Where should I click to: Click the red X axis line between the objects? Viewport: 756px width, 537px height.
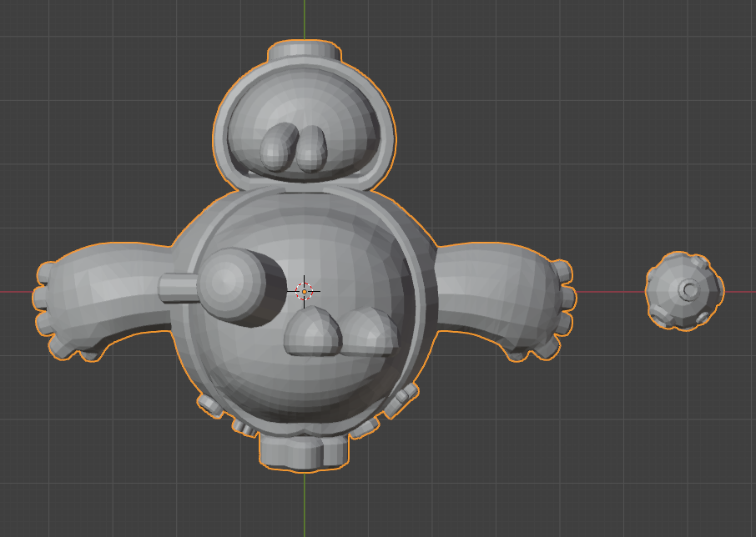pos(609,292)
